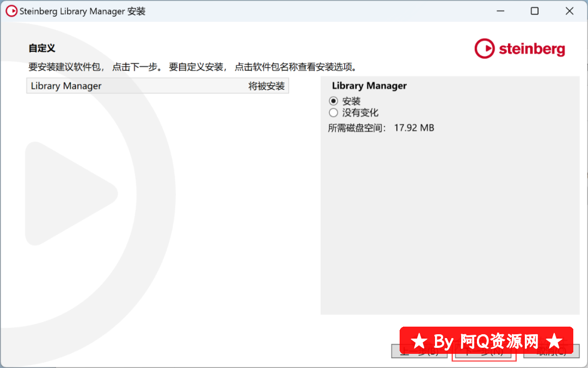This screenshot has width=588, height=368.
Task: Click the Steinberg logo at top right
Action: (520, 49)
